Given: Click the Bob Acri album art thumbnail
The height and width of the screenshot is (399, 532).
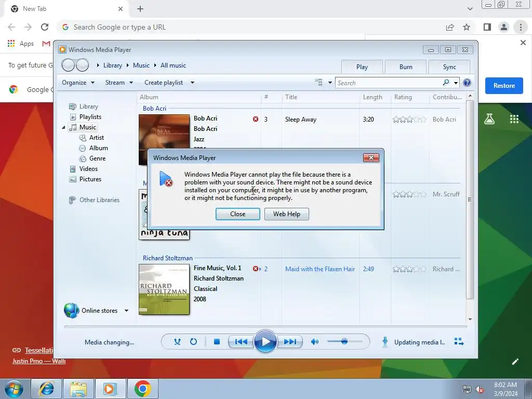Looking at the screenshot, I should click(x=164, y=139).
